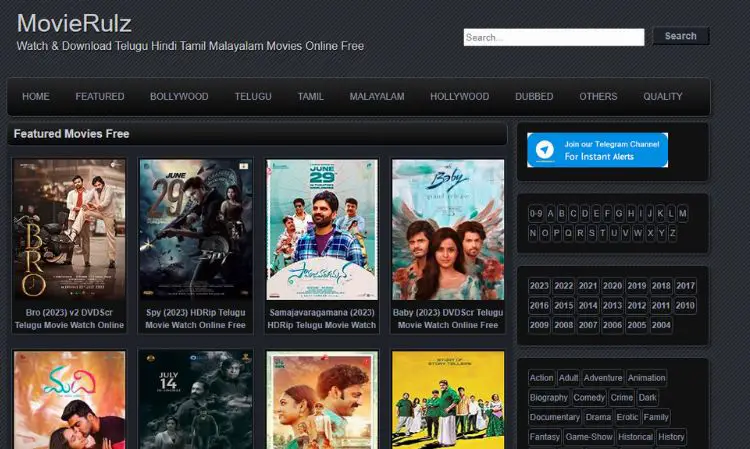Click the Spy (2023) HDRip Telugu title link
Screen dimensions: 750x449
196,318
